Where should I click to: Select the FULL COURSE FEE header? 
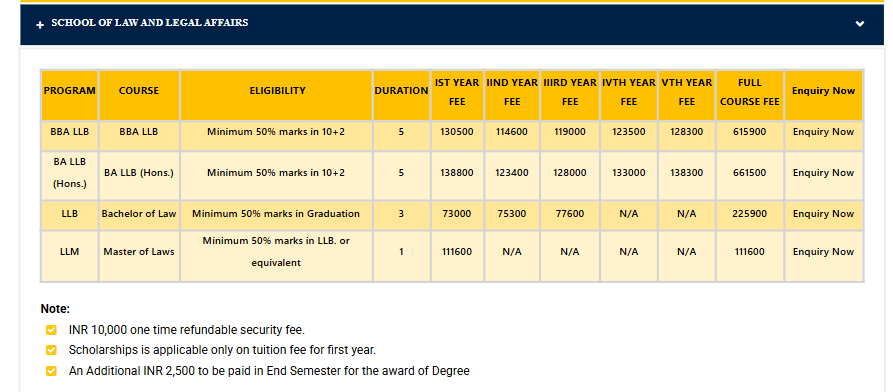pyautogui.click(x=749, y=92)
